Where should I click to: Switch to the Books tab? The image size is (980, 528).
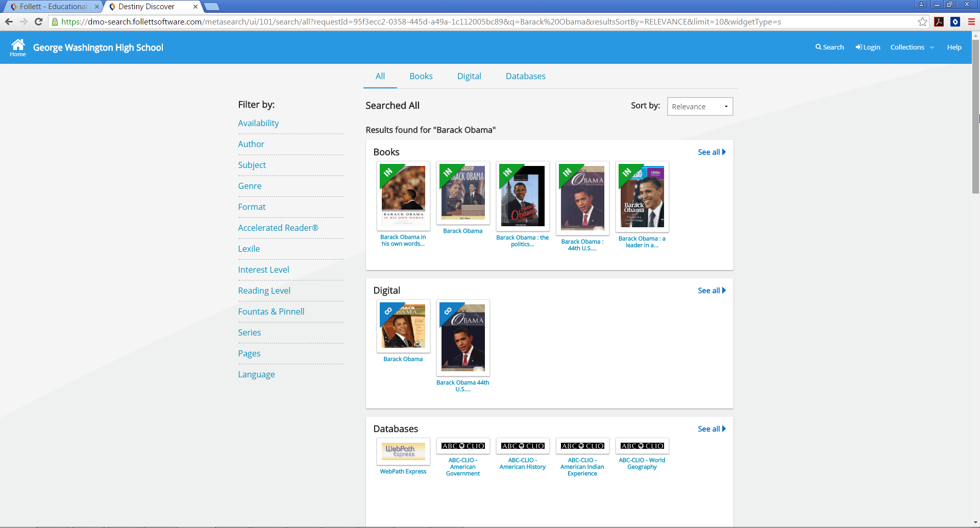click(421, 76)
